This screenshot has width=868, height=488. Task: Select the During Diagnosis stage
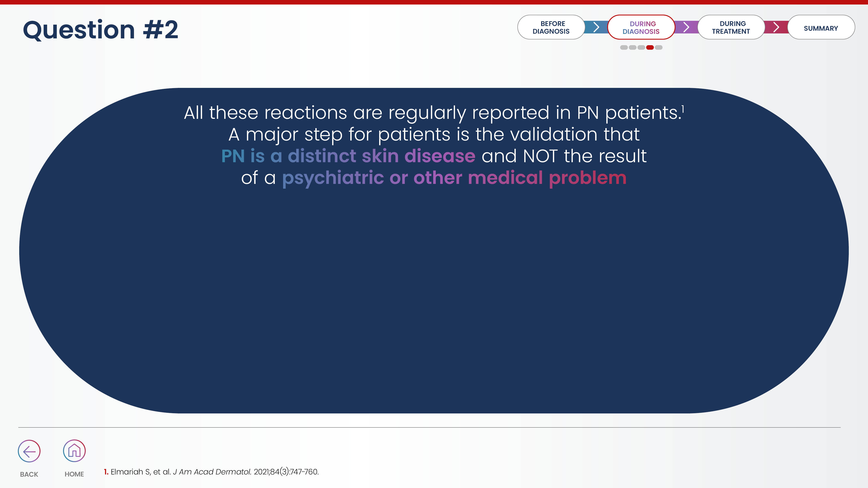(641, 27)
